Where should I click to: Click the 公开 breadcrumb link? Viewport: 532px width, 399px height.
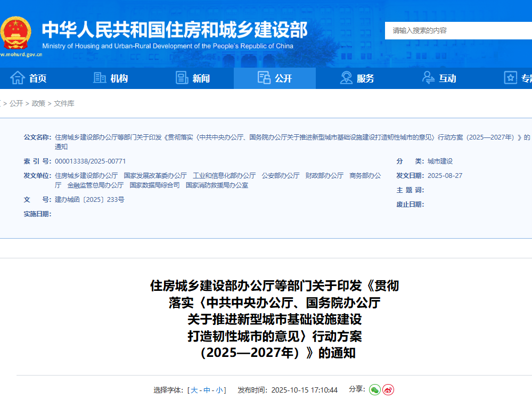click(x=16, y=103)
